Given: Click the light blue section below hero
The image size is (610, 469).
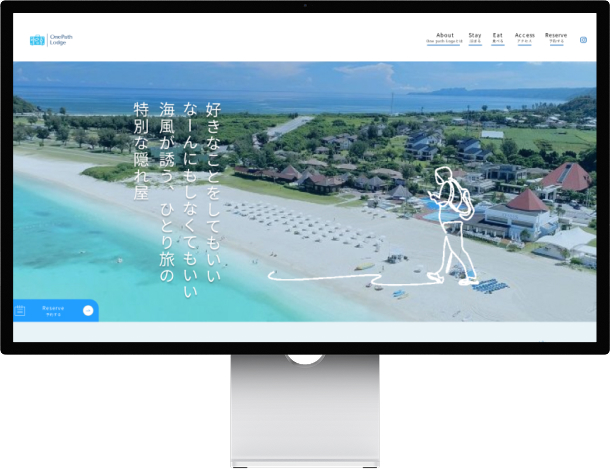Looking at the screenshot, I should (x=300, y=331).
